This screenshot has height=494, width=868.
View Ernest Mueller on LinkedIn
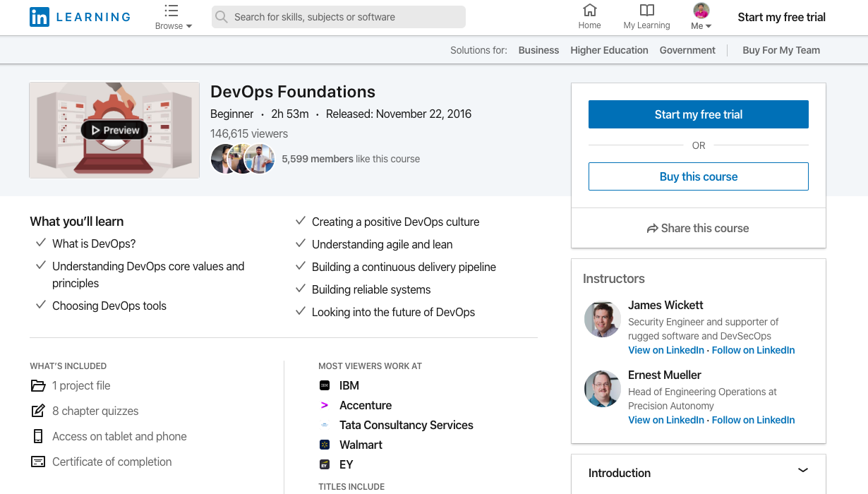pos(666,420)
